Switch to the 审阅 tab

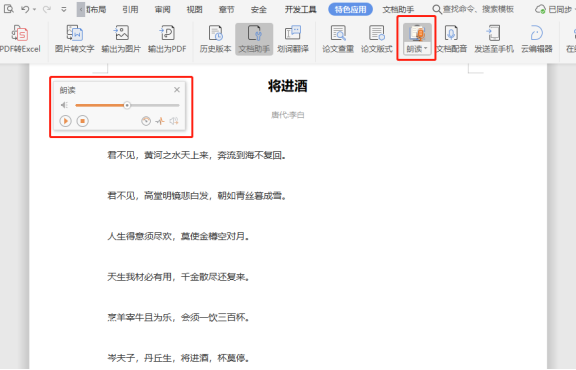(162, 9)
